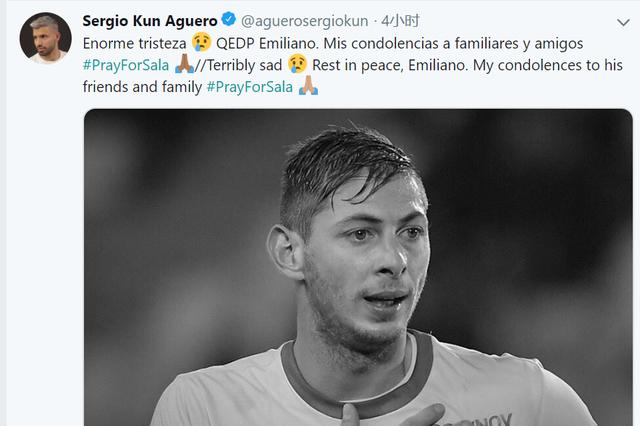This screenshot has width=640, height=426.
Task: Click the blue verified badge
Action: pyautogui.click(x=229, y=20)
